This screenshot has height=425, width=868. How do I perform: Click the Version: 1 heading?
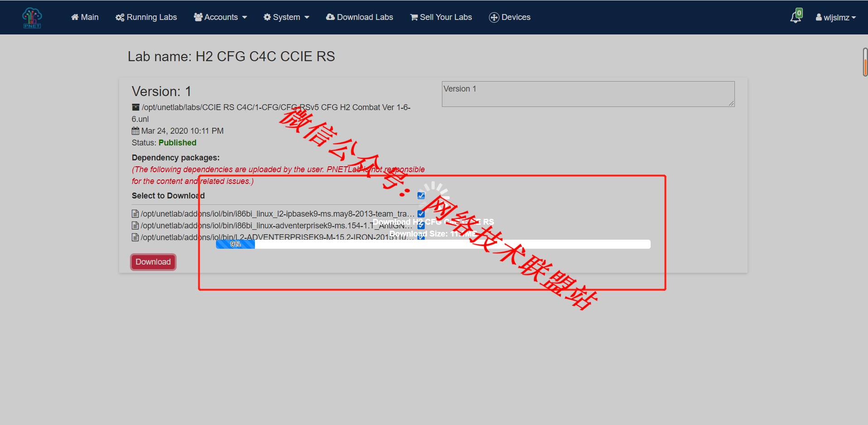(x=162, y=91)
